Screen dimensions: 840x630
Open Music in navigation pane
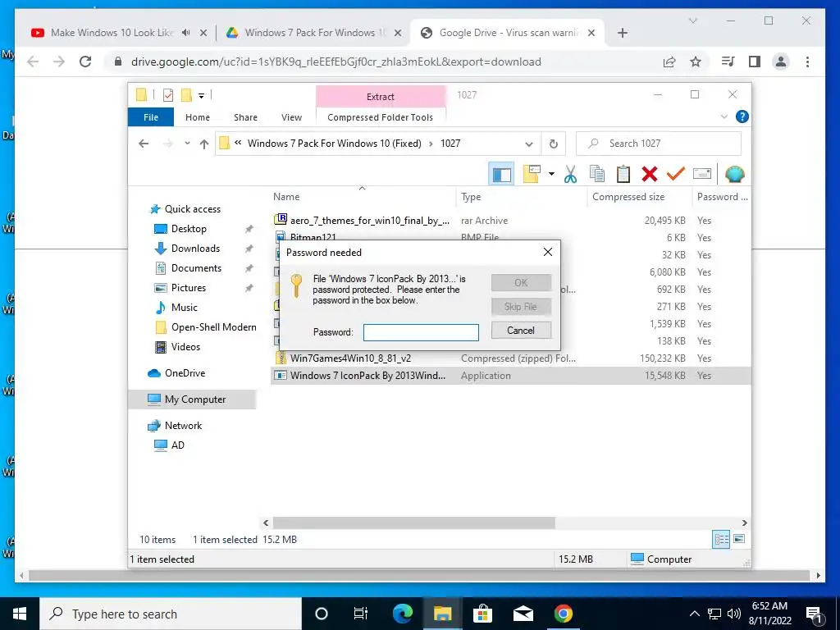184,308
